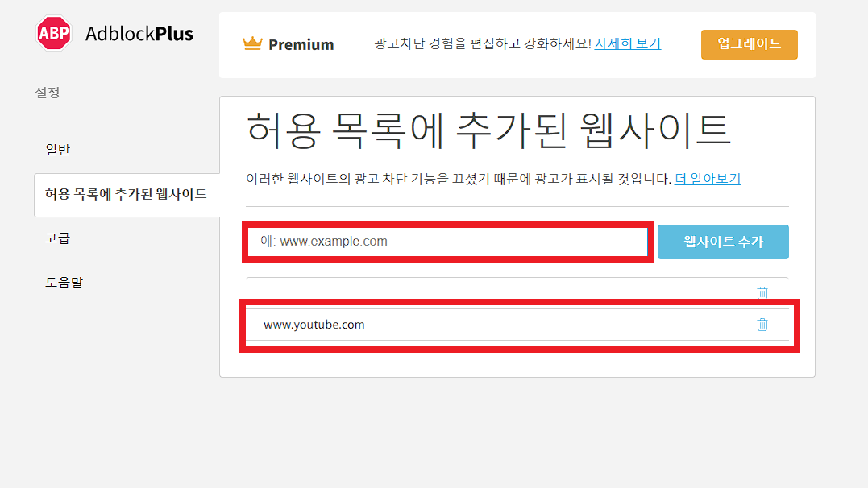The width and height of the screenshot is (868, 488).
Task: Delete www.youtube.com with its trash icon
Action: tap(762, 325)
